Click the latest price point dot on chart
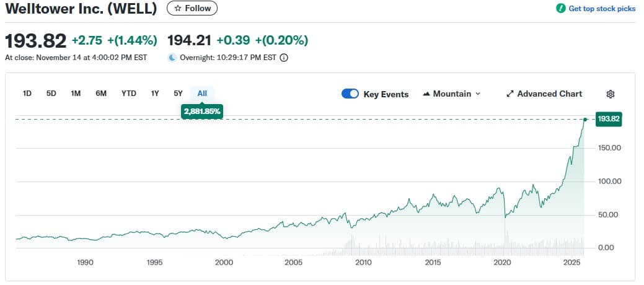This screenshot has width=644, height=285. point(585,120)
